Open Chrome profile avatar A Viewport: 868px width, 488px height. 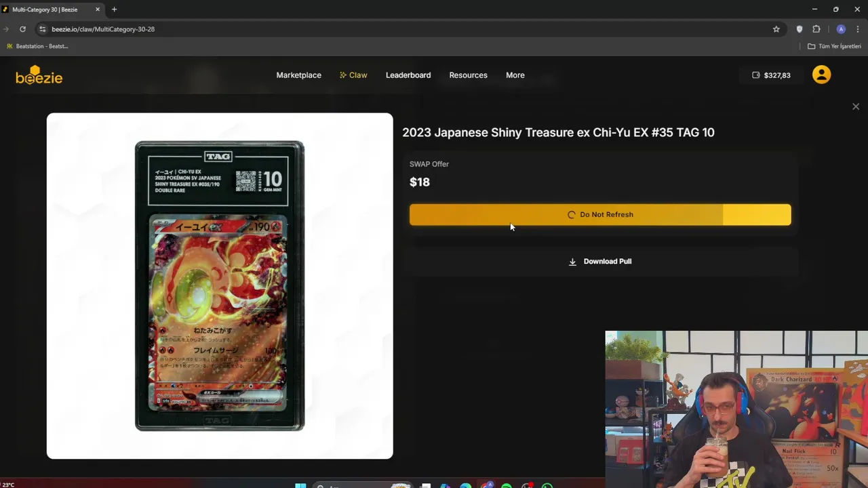[841, 29]
